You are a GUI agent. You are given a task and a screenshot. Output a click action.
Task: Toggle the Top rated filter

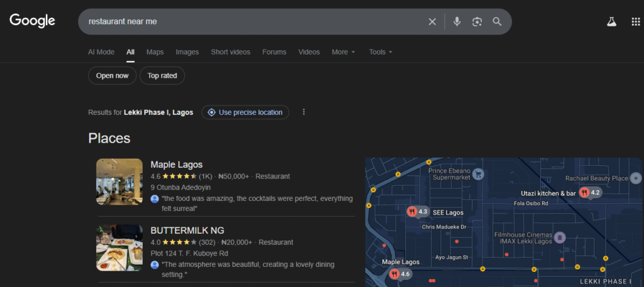tap(162, 76)
